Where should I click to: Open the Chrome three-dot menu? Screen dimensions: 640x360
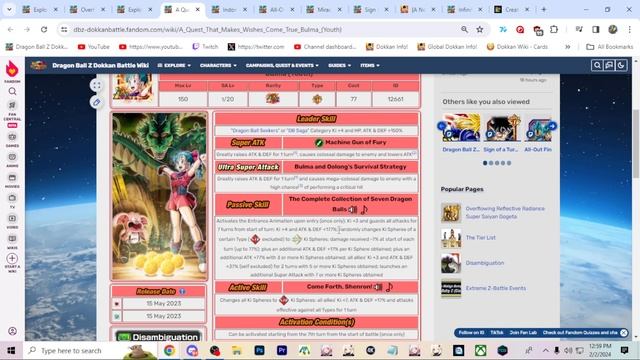click(629, 29)
